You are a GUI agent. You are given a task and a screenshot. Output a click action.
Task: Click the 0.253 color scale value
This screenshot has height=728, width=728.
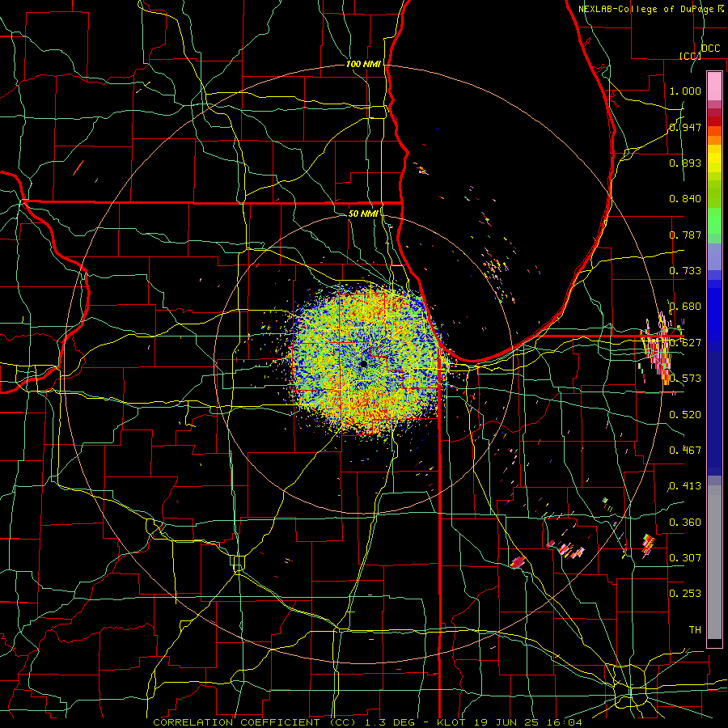pos(685,594)
